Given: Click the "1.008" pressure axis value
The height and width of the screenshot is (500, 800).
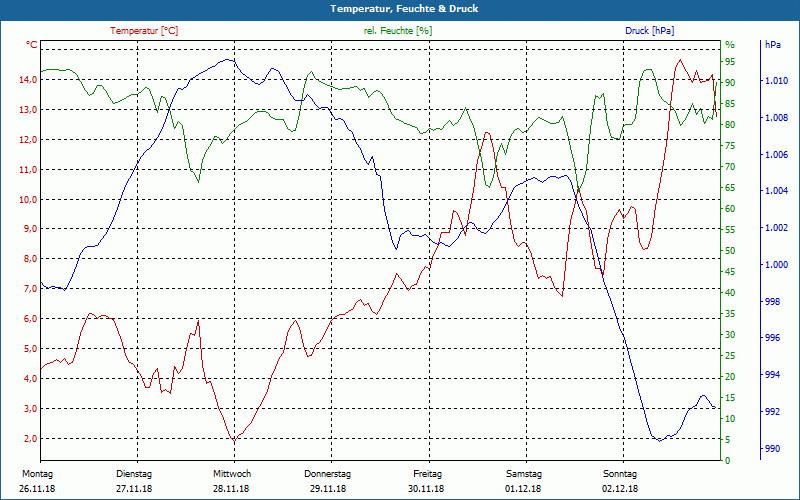Looking at the screenshot, I should pyautogui.click(x=776, y=118).
